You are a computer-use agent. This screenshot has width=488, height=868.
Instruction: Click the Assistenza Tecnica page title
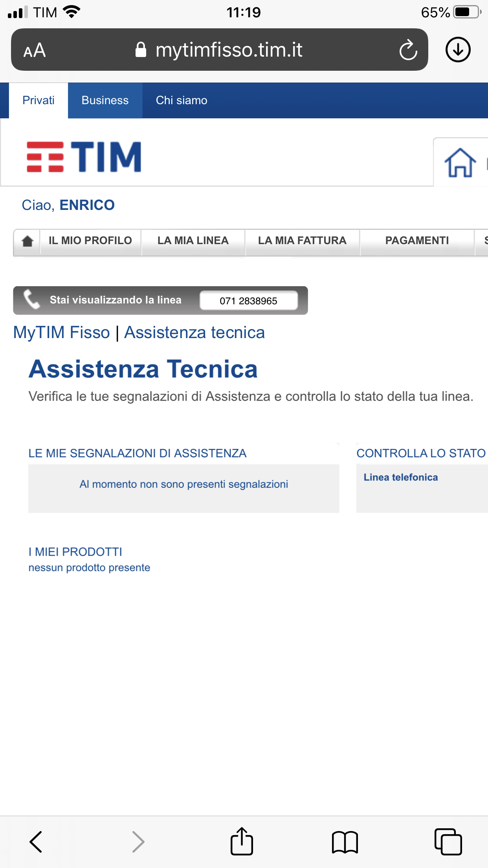click(143, 369)
